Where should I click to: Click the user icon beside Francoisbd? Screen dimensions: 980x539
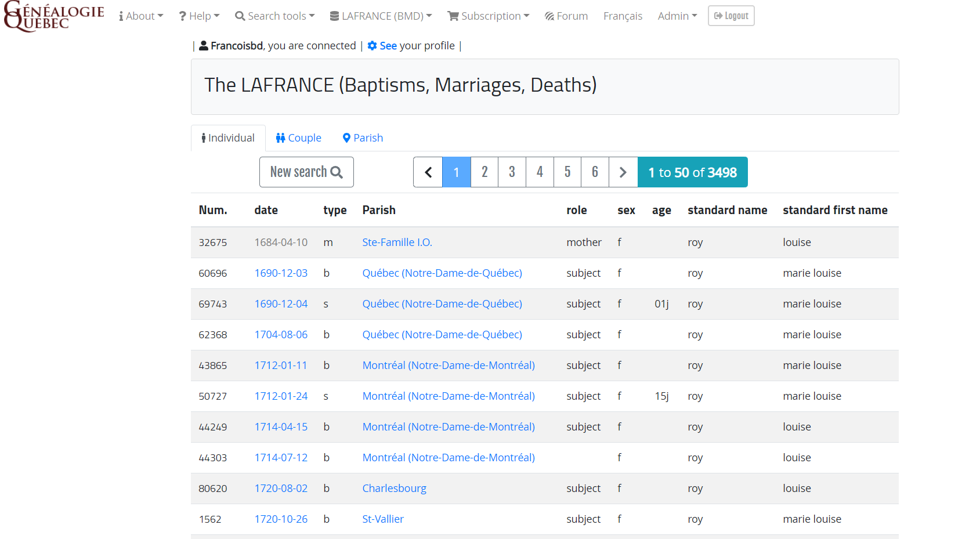pyautogui.click(x=204, y=46)
